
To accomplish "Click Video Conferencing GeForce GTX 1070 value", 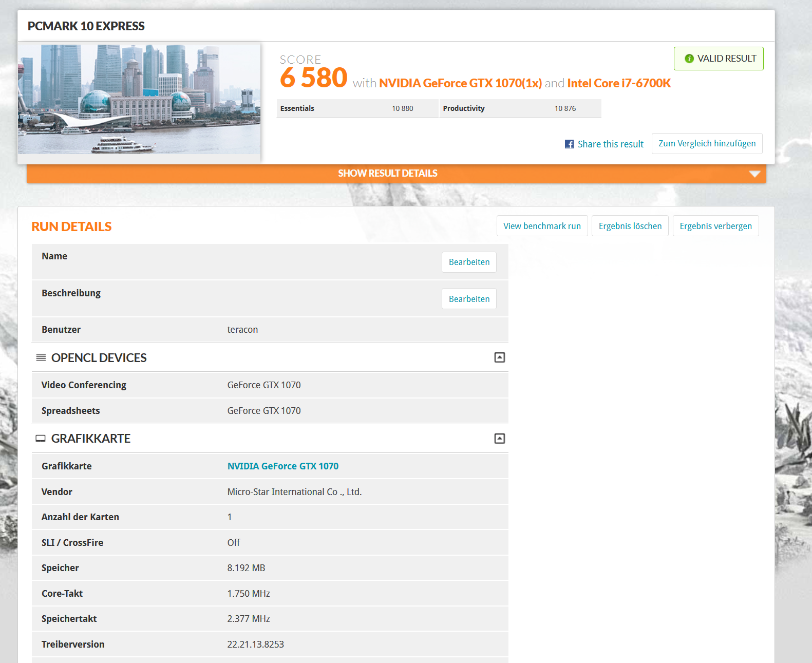I will click(264, 385).
